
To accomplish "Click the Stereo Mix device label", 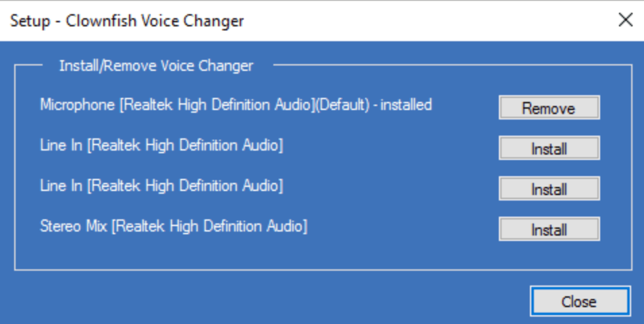I will (173, 226).
